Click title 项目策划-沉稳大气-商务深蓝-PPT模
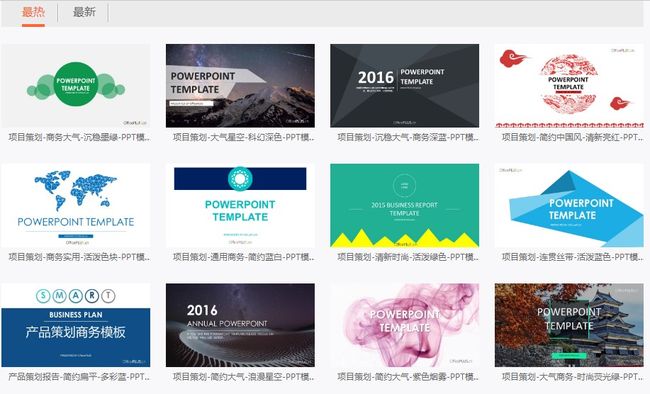This screenshot has width=650, height=394. pos(408,137)
